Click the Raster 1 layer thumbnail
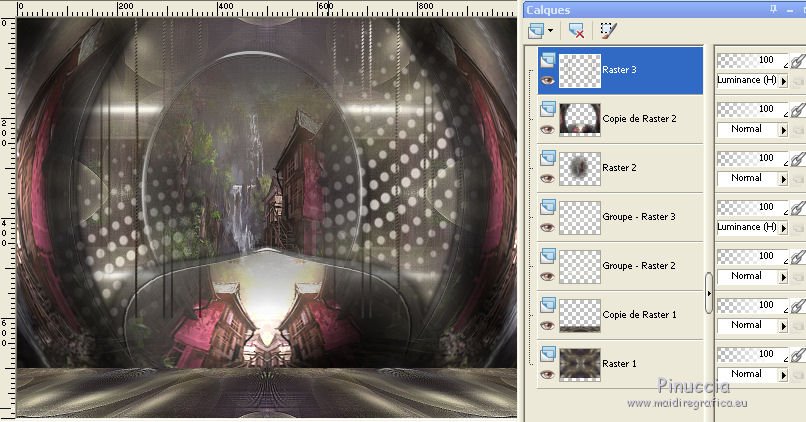This screenshot has width=806, height=422. coord(579,364)
